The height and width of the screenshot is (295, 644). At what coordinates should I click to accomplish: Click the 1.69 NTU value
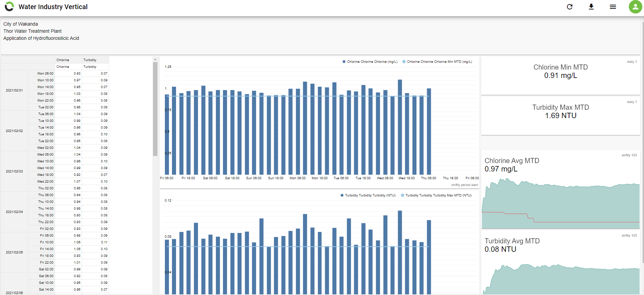[561, 116]
